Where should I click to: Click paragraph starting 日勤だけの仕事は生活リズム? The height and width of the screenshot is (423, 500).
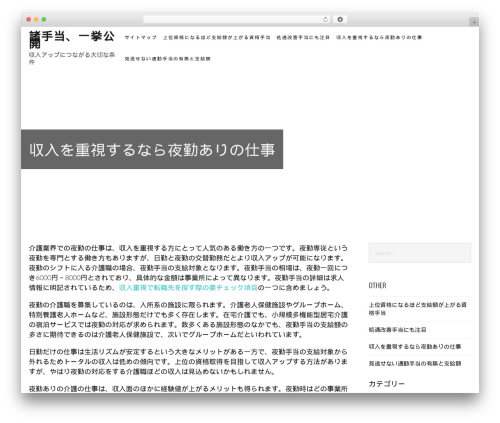188,362
